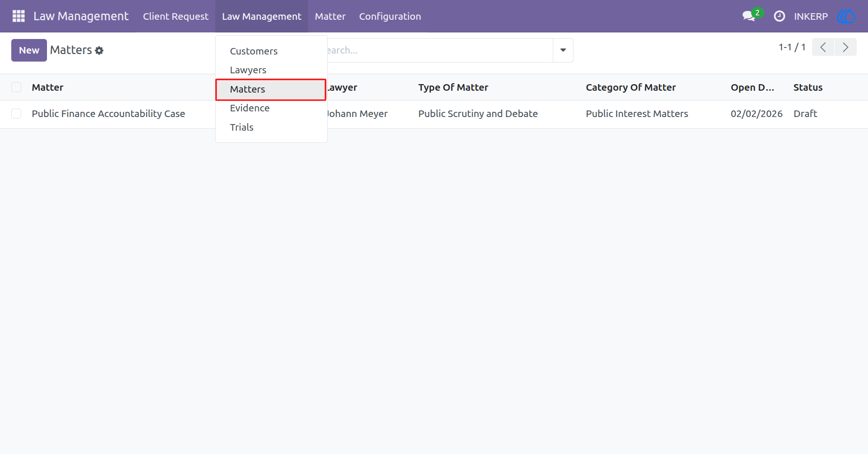This screenshot has width=868, height=454.
Task: Open the Law Management top menu
Action: pyautogui.click(x=262, y=16)
